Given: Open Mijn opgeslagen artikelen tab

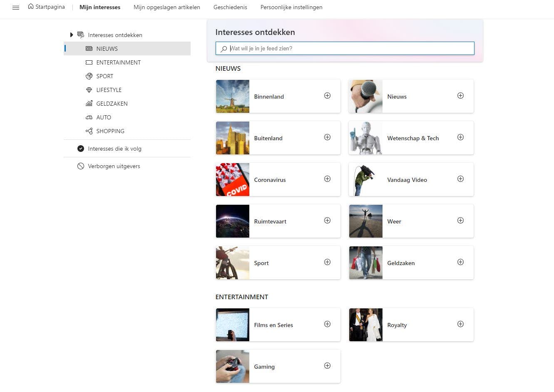Looking at the screenshot, I should [167, 7].
